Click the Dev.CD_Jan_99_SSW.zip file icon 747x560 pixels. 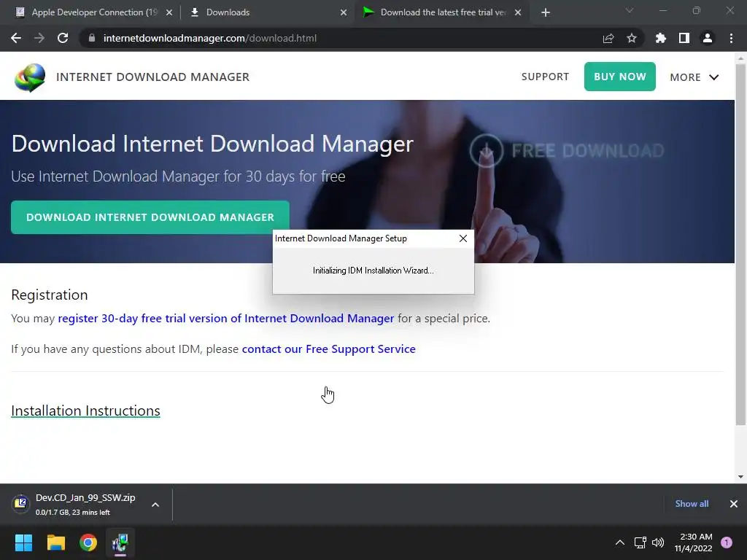[x=20, y=503]
